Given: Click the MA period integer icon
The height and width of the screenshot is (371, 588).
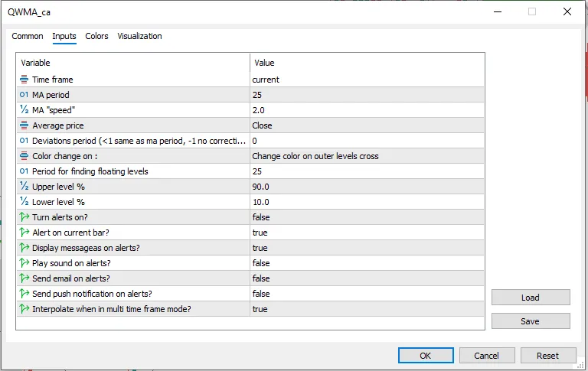Looking at the screenshot, I should coord(24,94).
